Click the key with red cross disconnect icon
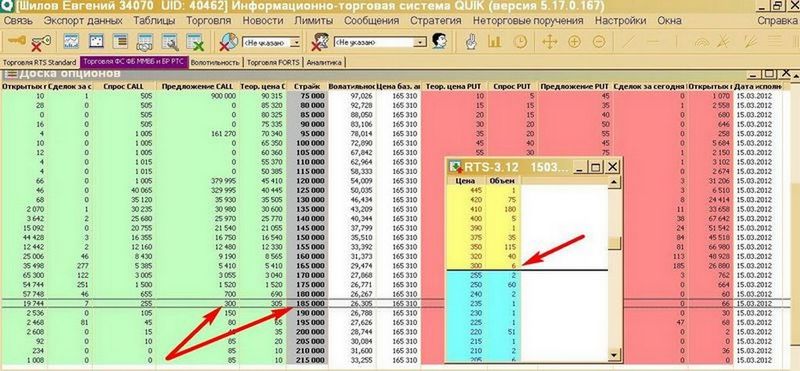Viewport: 800px width, 371px height. 41,42
